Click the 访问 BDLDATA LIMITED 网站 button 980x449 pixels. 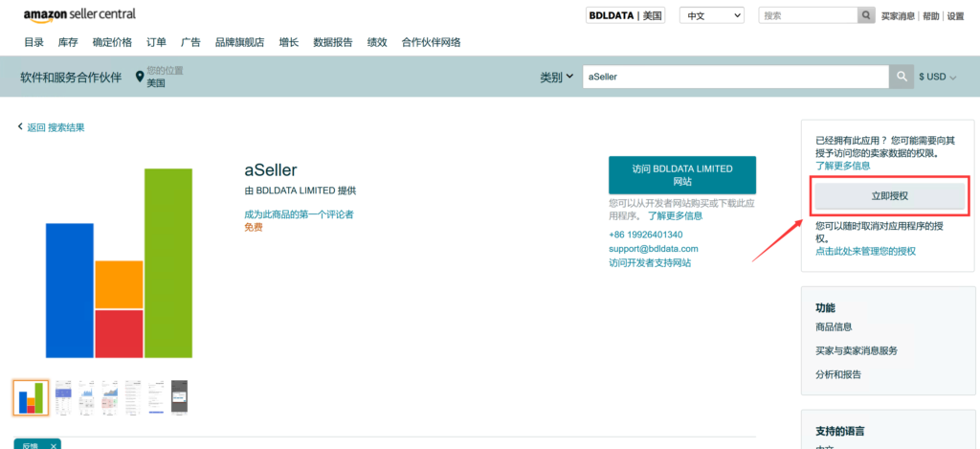[x=681, y=175]
